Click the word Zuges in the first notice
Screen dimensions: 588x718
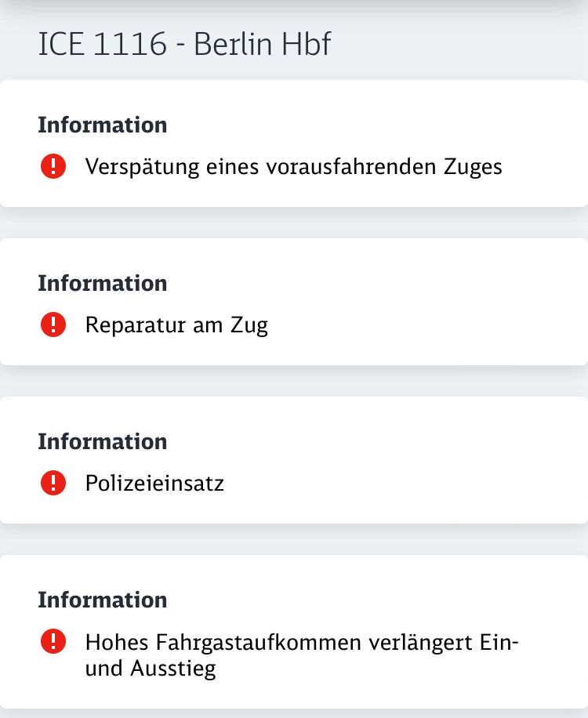click(473, 168)
